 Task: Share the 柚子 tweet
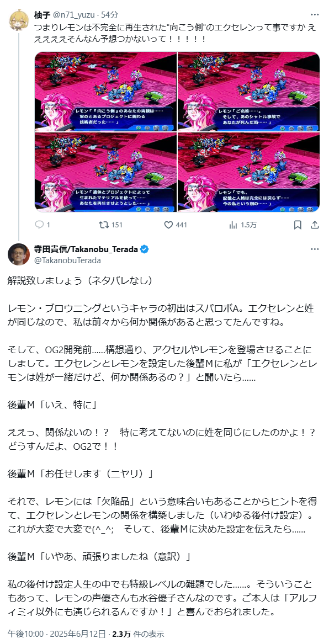(x=315, y=225)
